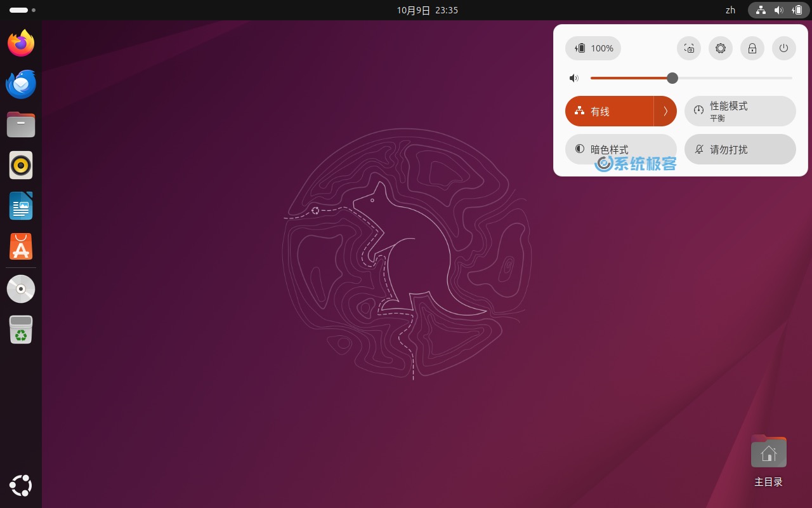
Task: Launch Rhythmbox music player
Action: click(21, 165)
